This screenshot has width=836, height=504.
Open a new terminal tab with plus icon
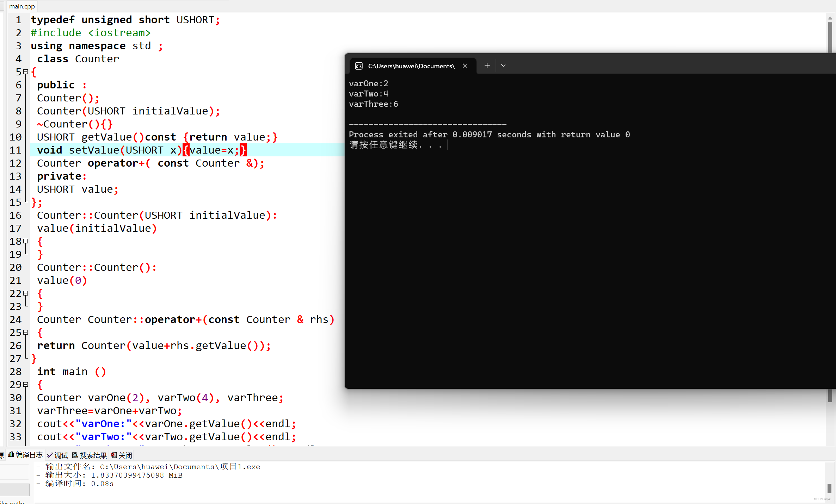487,66
